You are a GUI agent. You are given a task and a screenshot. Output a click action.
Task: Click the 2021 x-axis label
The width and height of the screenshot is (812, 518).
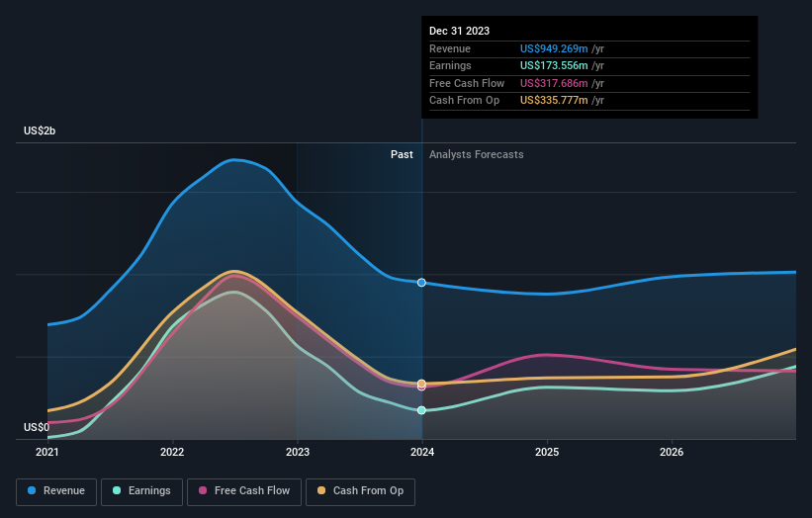tap(47, 453)
